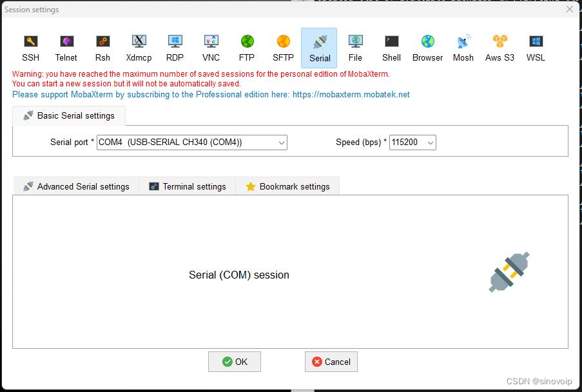Switch to Advanced Serial settings tab
This screenshot has width=582, height=392.
[76, 186]
